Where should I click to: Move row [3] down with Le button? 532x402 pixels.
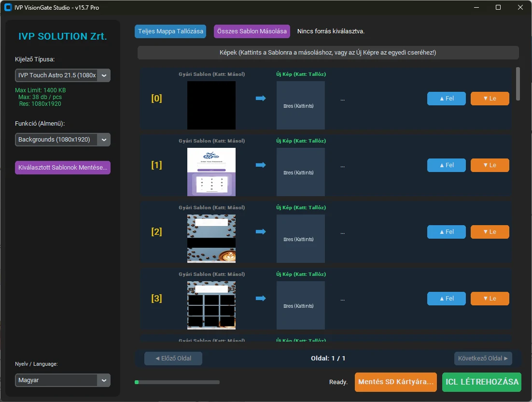(x=490, y=299)
